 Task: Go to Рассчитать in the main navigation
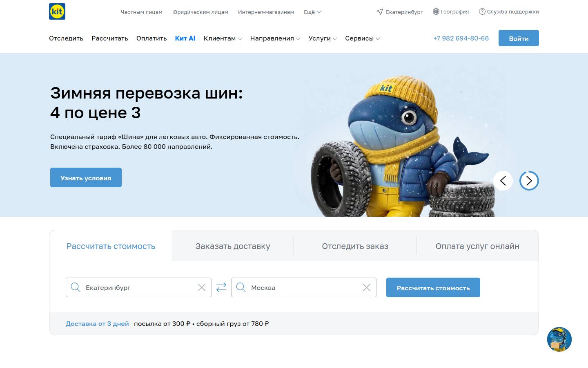point(110,38)
